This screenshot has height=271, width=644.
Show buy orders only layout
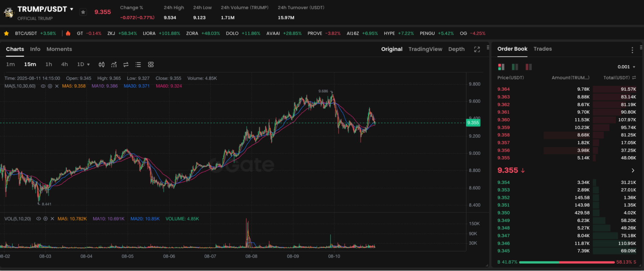tap(515, 67)
